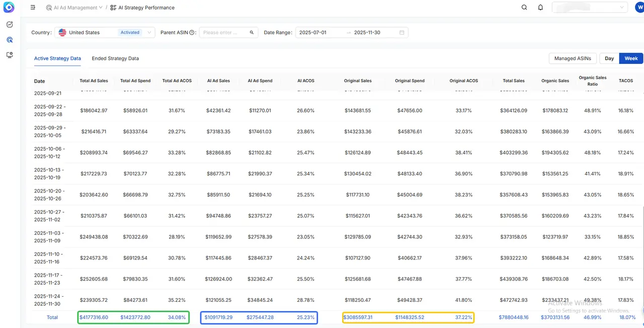The image size is (644, 328).
Task: Open the analytics chart sidebar icon
Action: (10, 24)
